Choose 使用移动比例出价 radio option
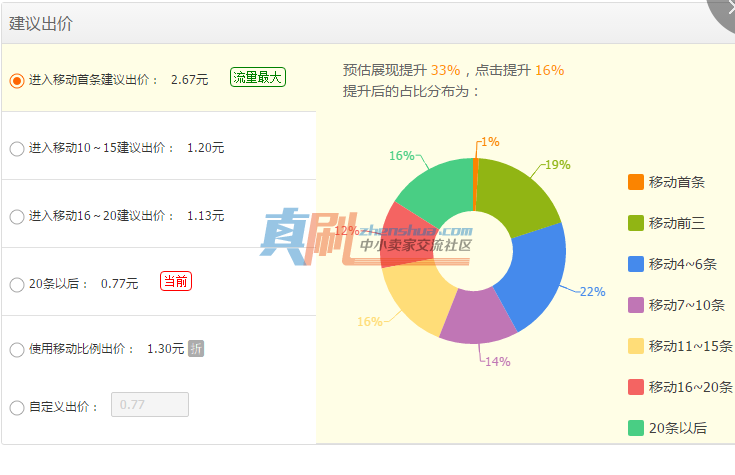 tap(17, 349)
